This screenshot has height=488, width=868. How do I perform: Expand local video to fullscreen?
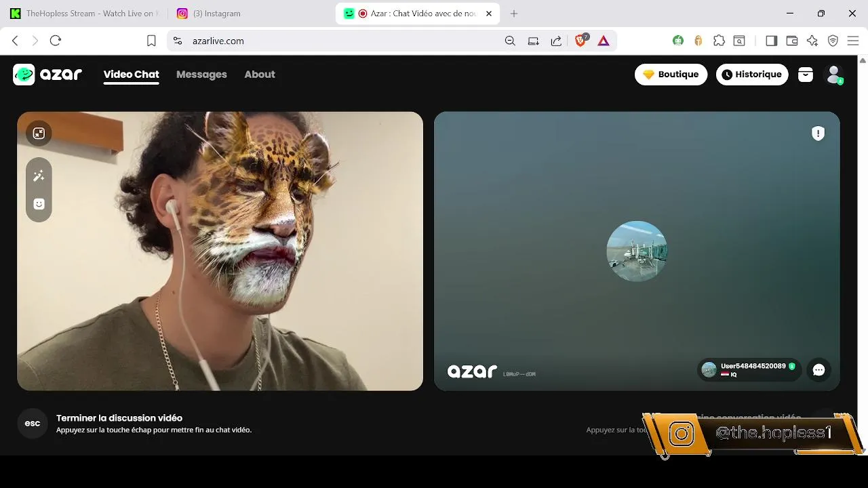[x=39, y=134]
